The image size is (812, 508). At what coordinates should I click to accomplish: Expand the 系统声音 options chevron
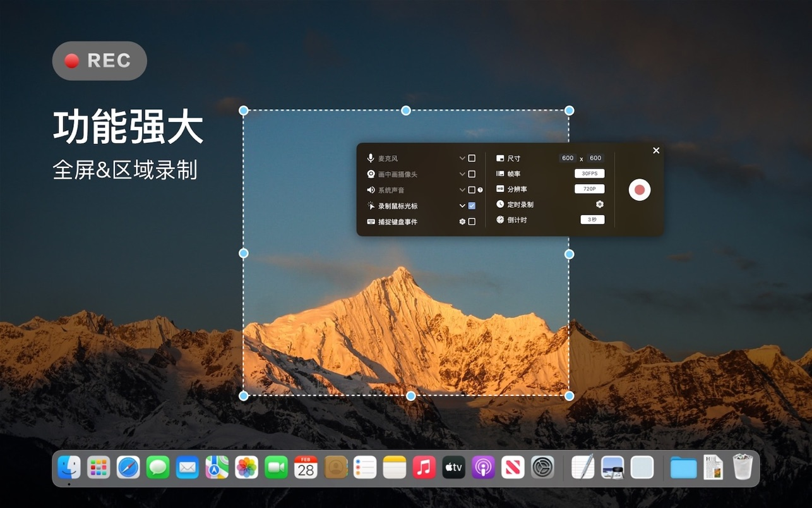coord(462,190)
